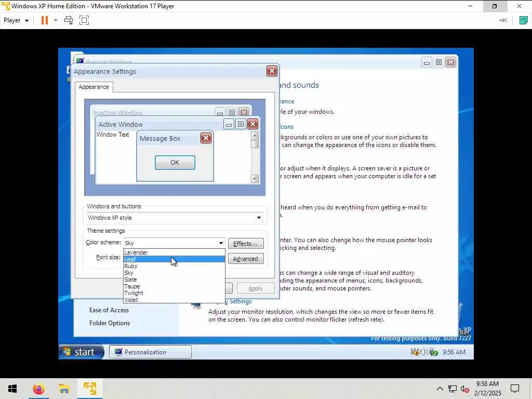The height and width of the screenshot is (399, 532).
Task: Click preview Active Window minimize icon
Action: tap(229, 124)
